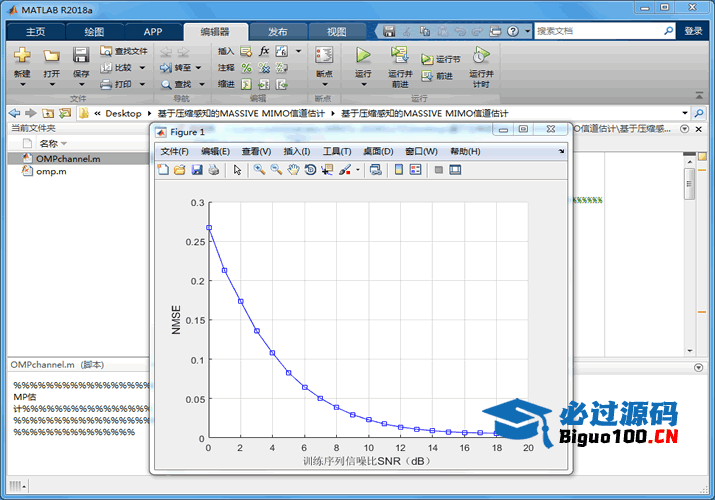Viewport: 715px width, 500px height.
Task: Expand the Brush tool color dropdown arrow
Action: 357,171
